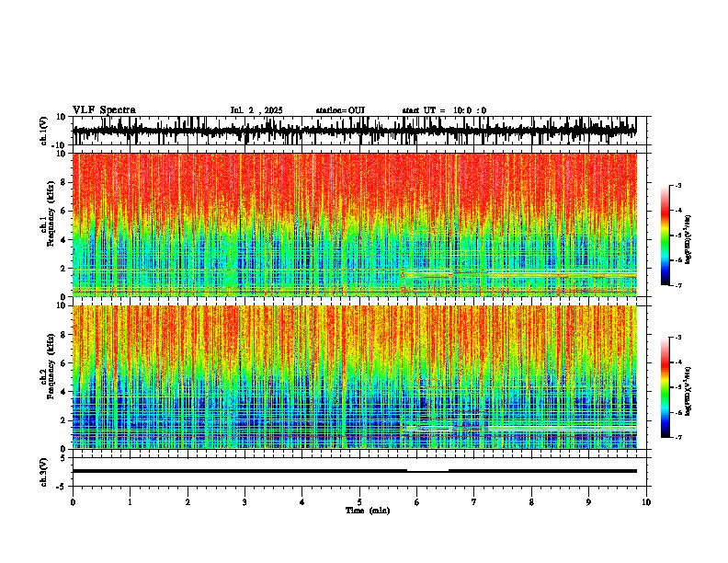Click the -7 label on the ch.2 color bar
Image resolution: width=728 pixels, height=563 pixels.
[677, 437]
